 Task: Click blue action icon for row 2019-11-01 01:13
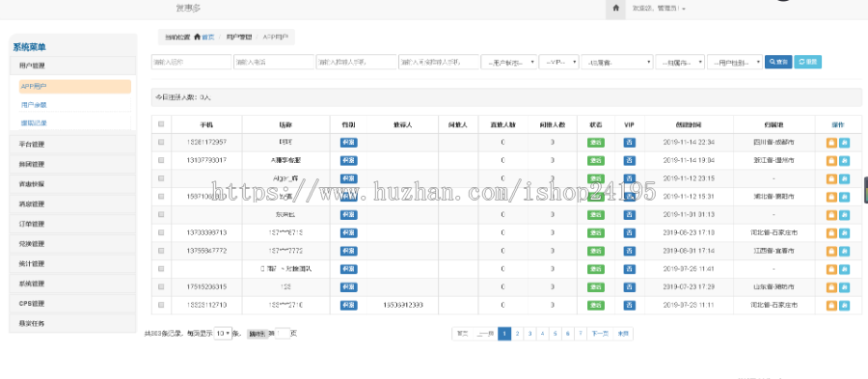coord(844,215)
